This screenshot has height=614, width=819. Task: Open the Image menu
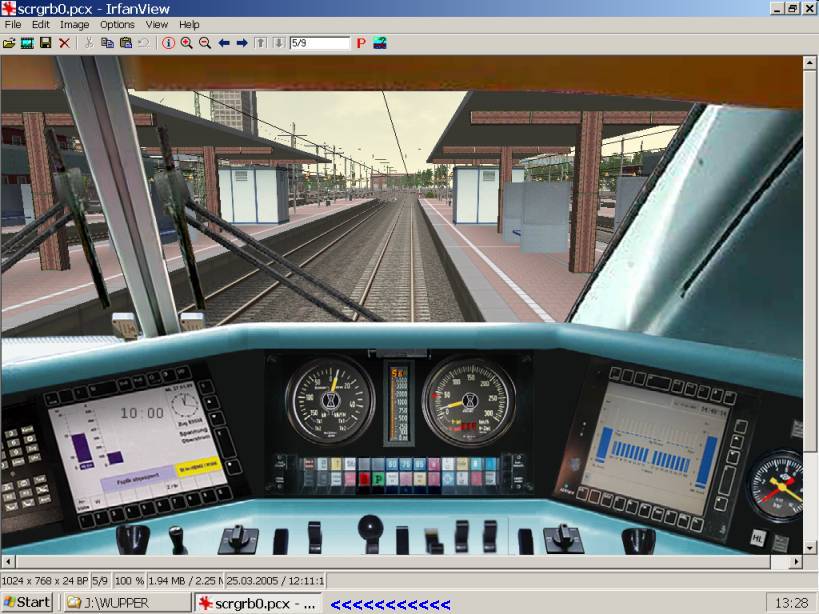(x=75, y=25)
